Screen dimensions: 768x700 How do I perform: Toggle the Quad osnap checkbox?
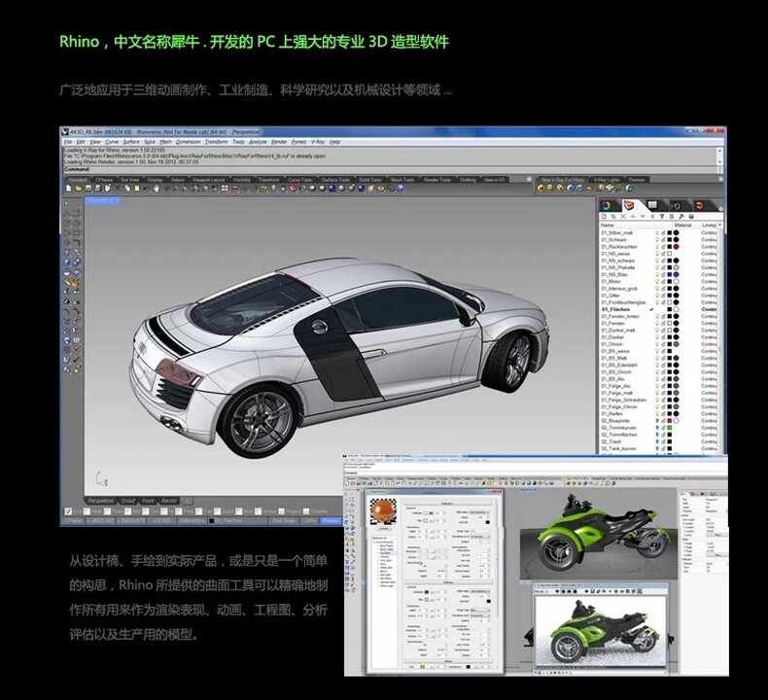[x=217, y=511]
